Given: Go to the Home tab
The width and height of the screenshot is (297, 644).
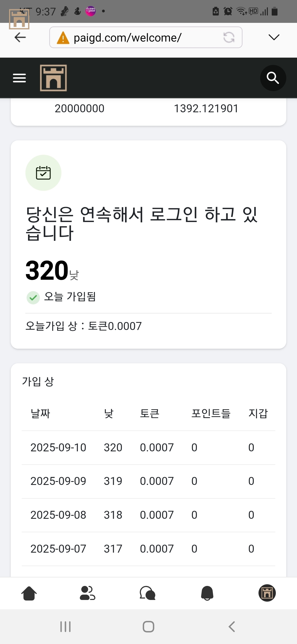Looking at the screenshot, I should [29, 593].
